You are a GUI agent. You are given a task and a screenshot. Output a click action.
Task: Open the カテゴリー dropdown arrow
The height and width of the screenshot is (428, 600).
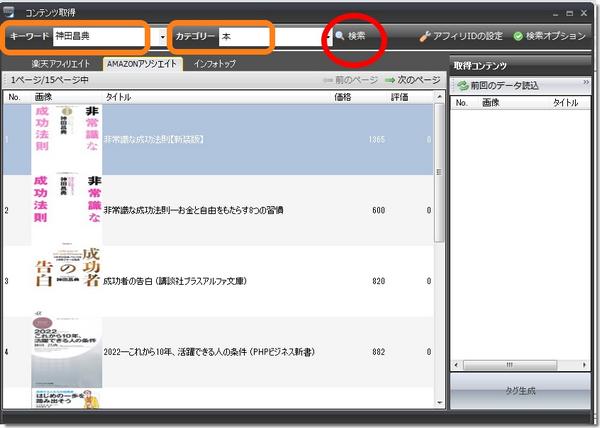(x=328, y=37)
